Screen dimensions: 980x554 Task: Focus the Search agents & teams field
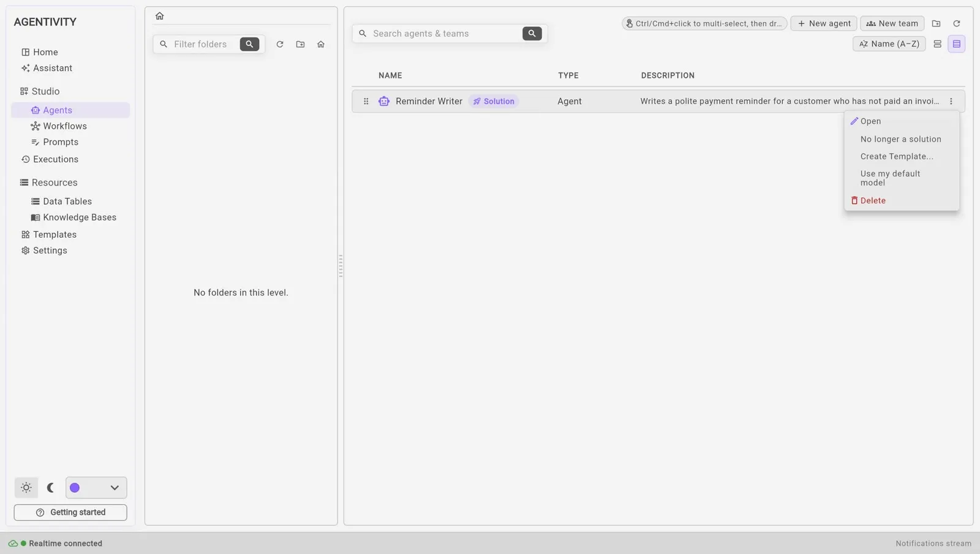(x=445, y=34)
